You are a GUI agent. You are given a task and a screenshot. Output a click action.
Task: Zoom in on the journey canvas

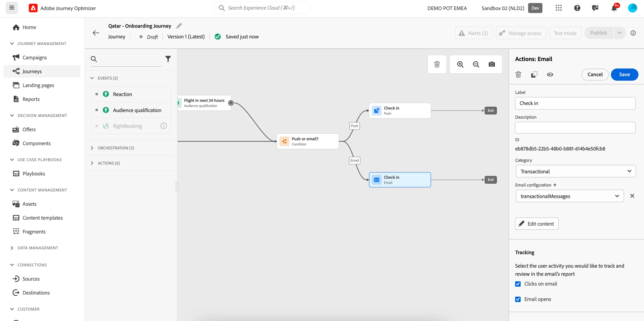tap(460, 64)
